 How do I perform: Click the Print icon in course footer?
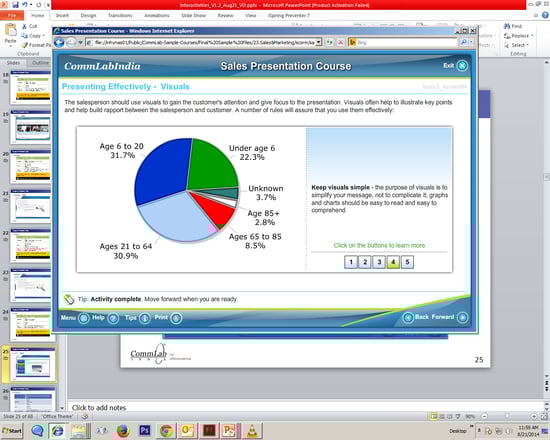click(176, 318)
